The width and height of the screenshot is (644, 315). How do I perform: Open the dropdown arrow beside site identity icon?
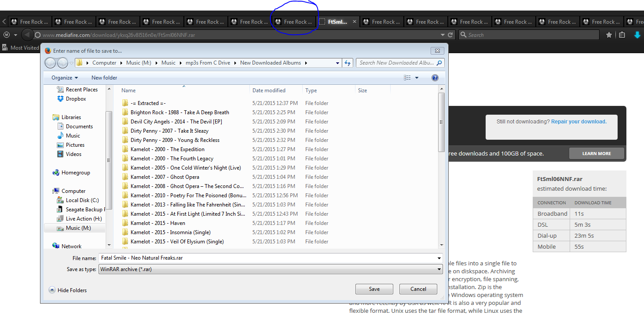[x=15, y=35]
